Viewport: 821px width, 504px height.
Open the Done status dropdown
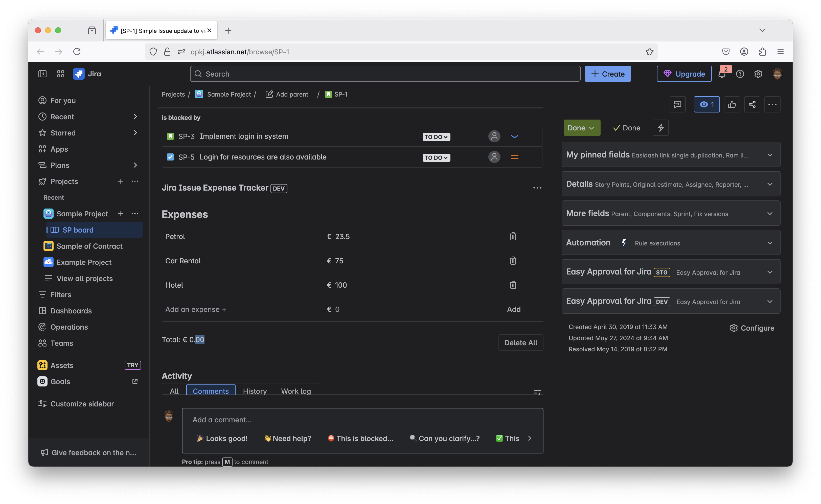[x=581, y=128]
